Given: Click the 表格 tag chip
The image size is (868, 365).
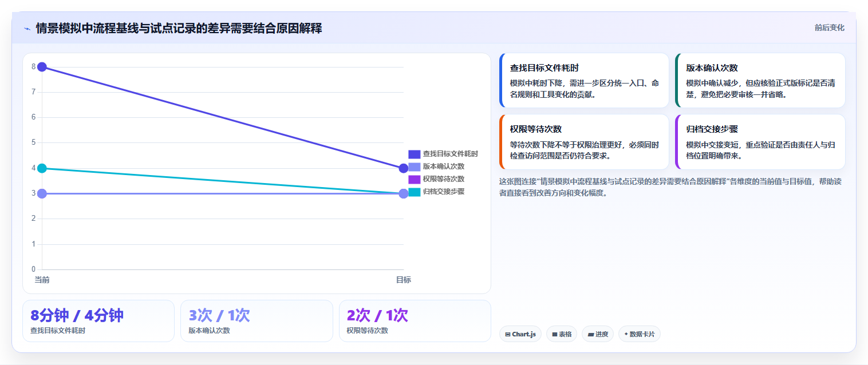Looking at the screenshot, I should [x=562, y=334].
